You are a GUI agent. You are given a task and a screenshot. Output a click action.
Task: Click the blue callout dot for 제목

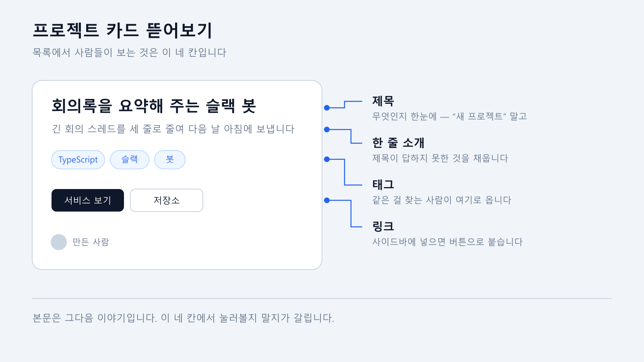click(327, 108)
